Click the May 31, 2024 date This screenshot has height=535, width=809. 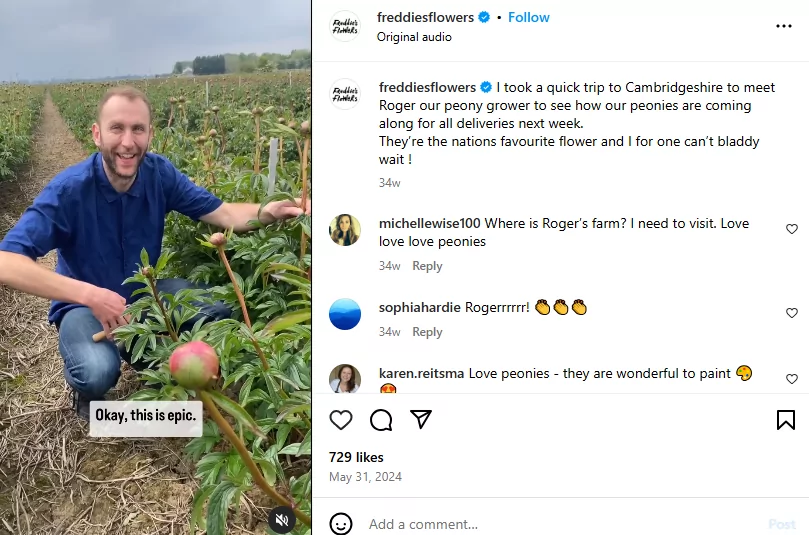[365, 477]
